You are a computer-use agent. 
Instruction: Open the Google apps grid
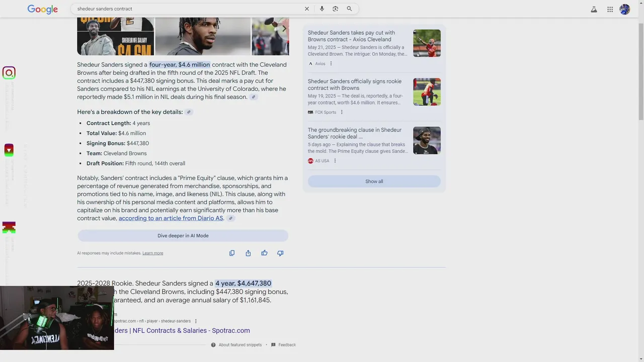(610, 9)
